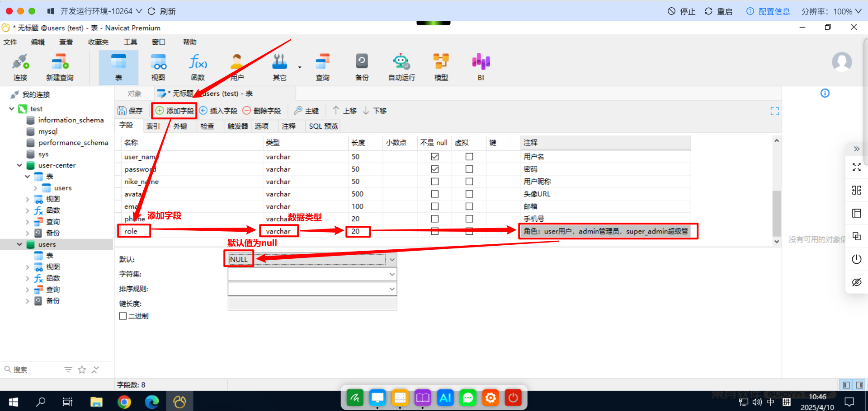Switch to the 外键 foreign keys tab

180,126
